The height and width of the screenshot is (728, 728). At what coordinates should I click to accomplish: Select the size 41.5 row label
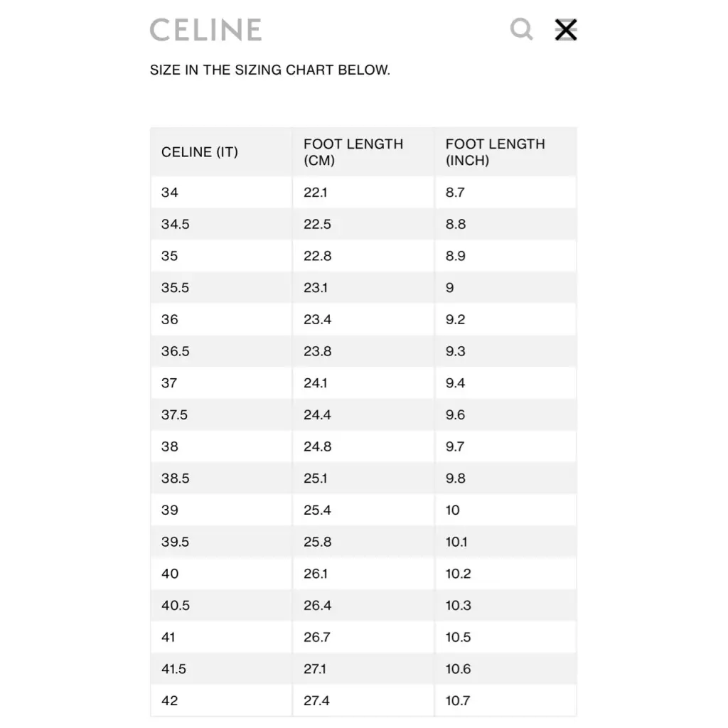(x=175, y=669)
